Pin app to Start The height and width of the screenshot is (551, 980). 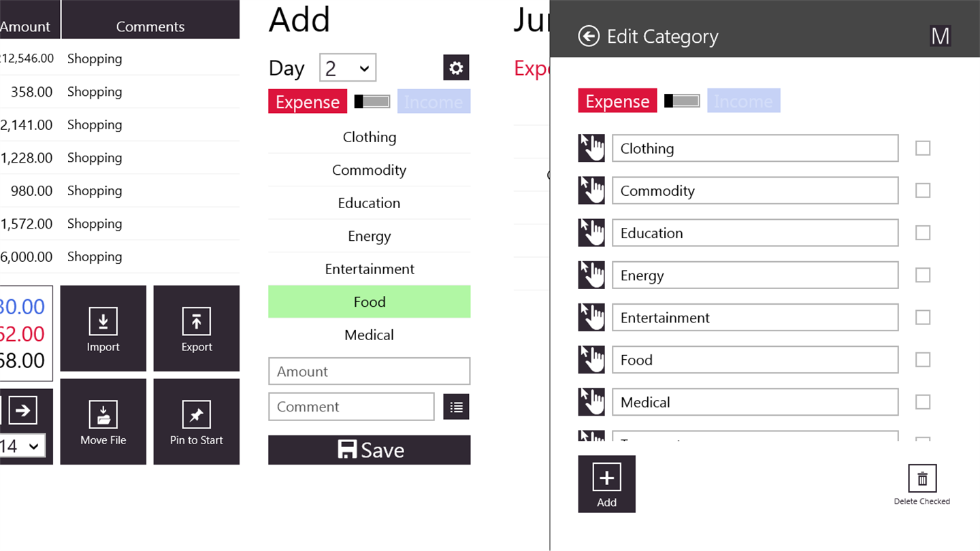197,422
